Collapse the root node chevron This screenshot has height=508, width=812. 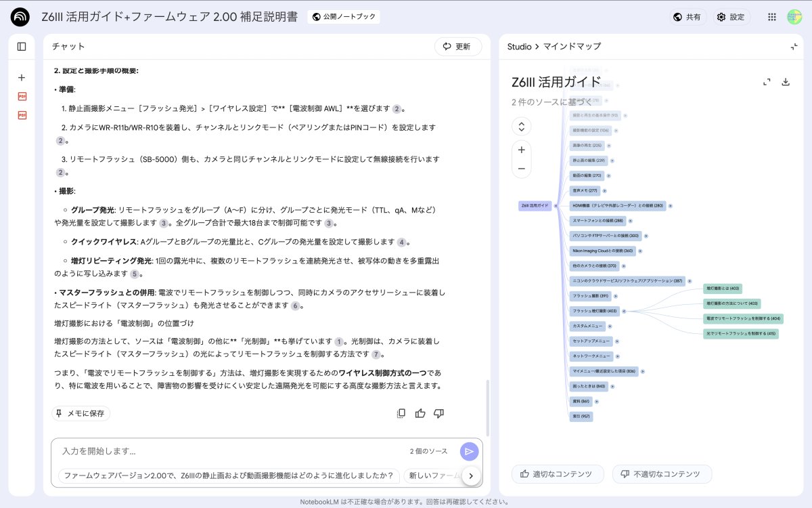click(x=556, y=206)
